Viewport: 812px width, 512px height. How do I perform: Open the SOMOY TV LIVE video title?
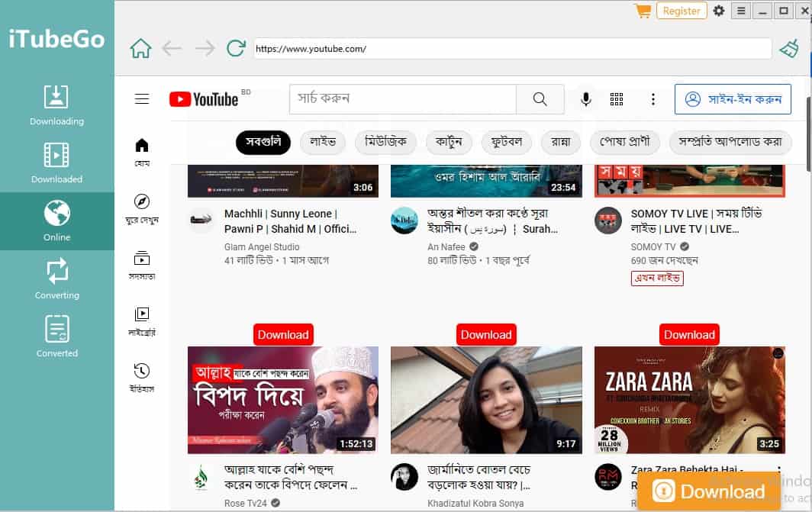coord(697,221)
